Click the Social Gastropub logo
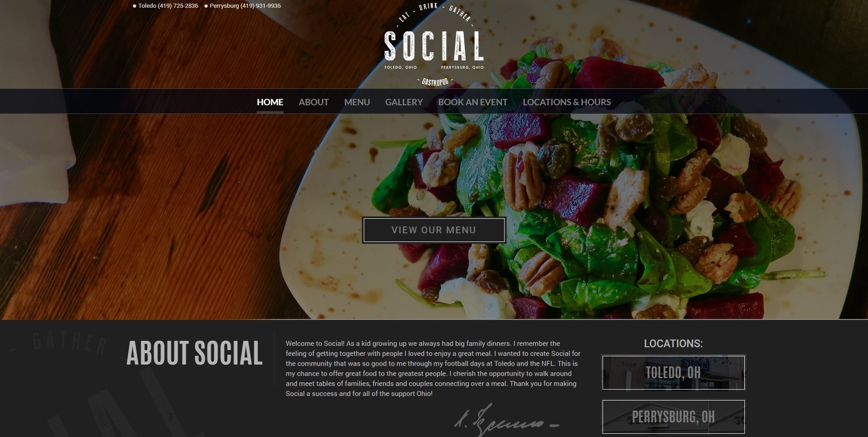Screen dimensions: 868x437 pyautogui.click(x=434, y=45)
